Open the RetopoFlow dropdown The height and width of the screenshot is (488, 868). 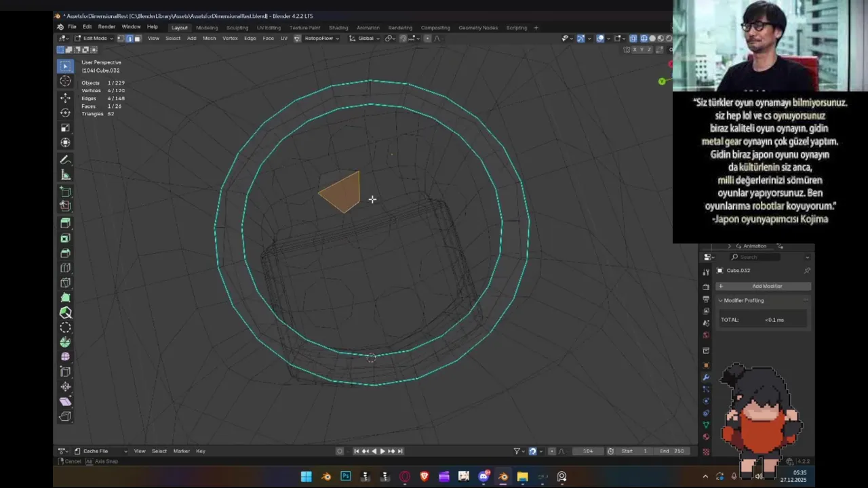click(321, 38)
